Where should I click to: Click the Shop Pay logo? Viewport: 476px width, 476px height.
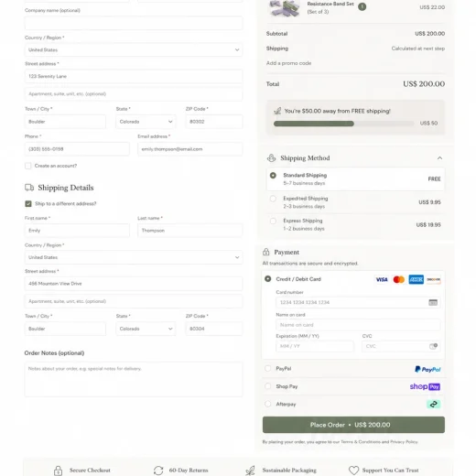coord(425,386)
